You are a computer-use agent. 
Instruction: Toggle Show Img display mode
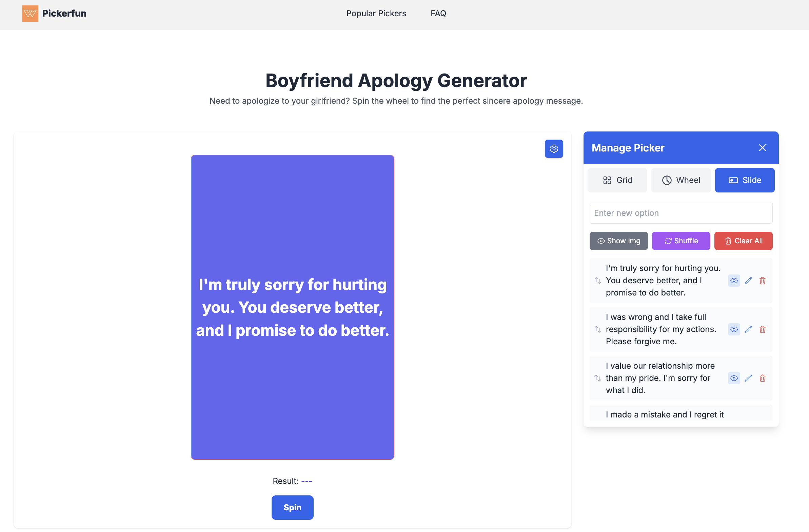(618, 241)
